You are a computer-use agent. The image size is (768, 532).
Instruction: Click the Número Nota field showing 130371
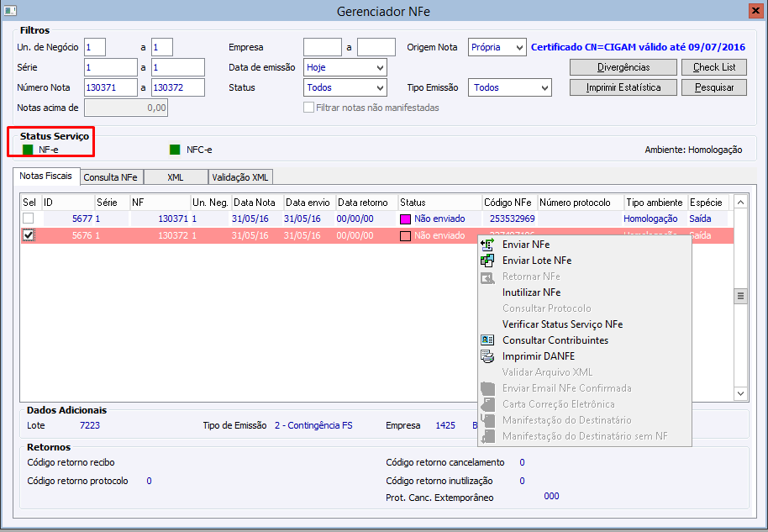(111, 87)
